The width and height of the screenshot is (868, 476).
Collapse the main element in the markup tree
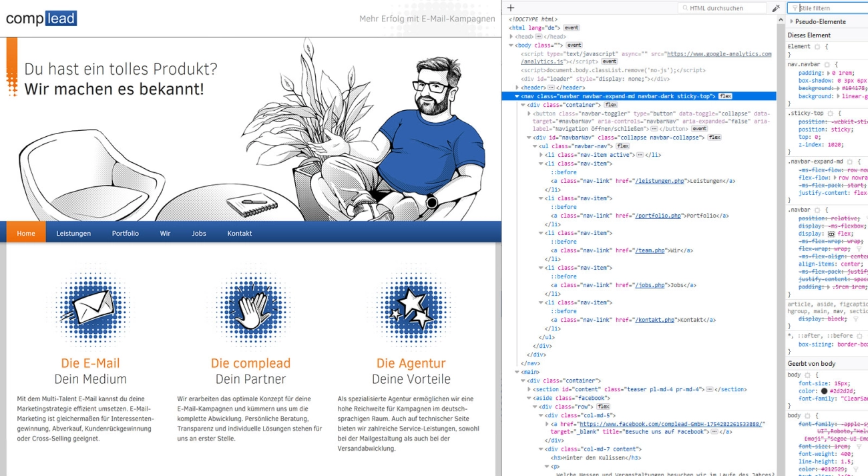click(x=517, y=372)
